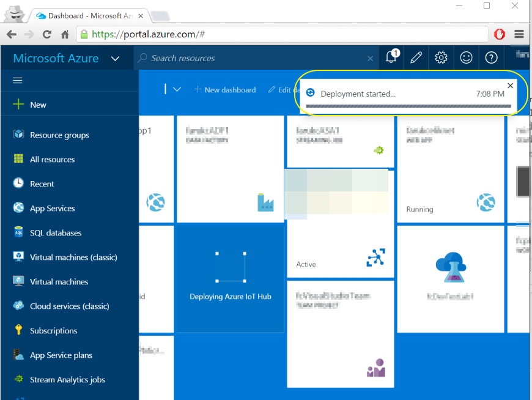Viewport: 532px width, 400px height.
Task: Click the DevTest Lab flask cloud icon
Action: 451,267
